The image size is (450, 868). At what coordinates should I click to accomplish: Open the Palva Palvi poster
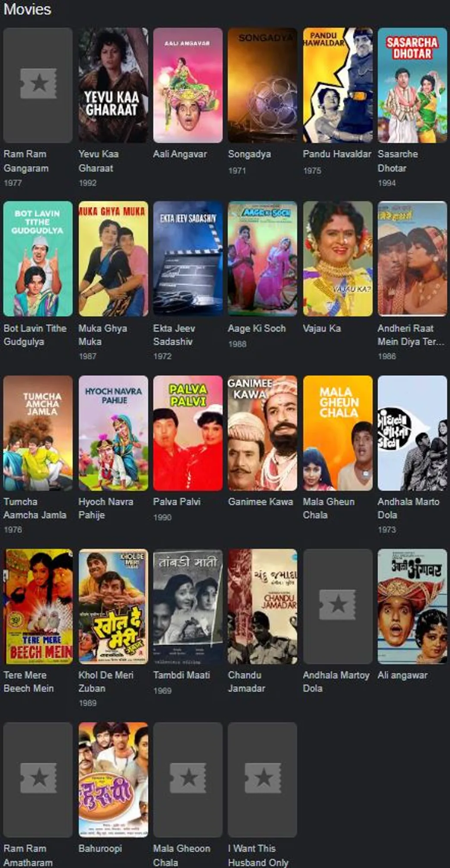click(188, 433)
